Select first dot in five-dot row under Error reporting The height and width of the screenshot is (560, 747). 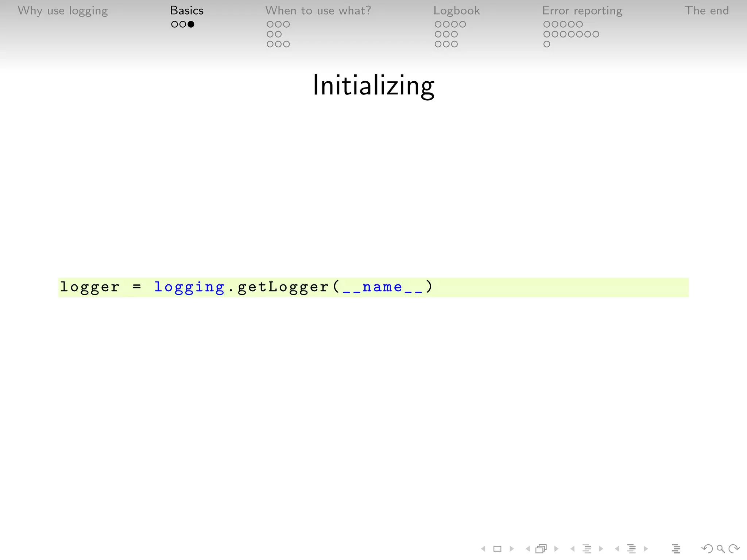coord(547,24)
